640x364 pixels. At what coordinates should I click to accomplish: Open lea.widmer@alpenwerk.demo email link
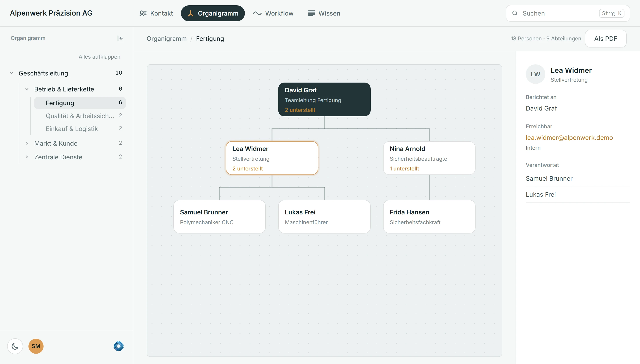(x=569, y=138)
